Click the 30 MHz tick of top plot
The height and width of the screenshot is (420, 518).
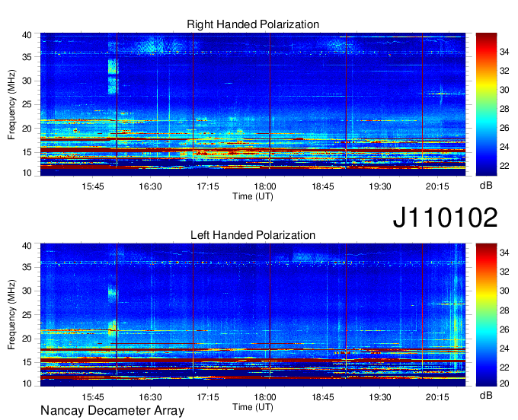[x=27, y=81]
